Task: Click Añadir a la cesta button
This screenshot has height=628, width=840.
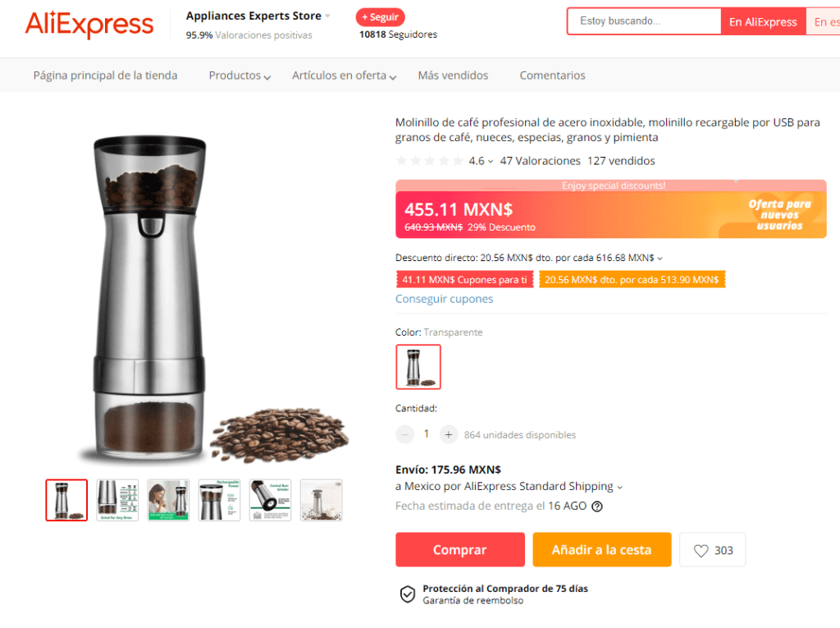Action: tap(601, 550)
